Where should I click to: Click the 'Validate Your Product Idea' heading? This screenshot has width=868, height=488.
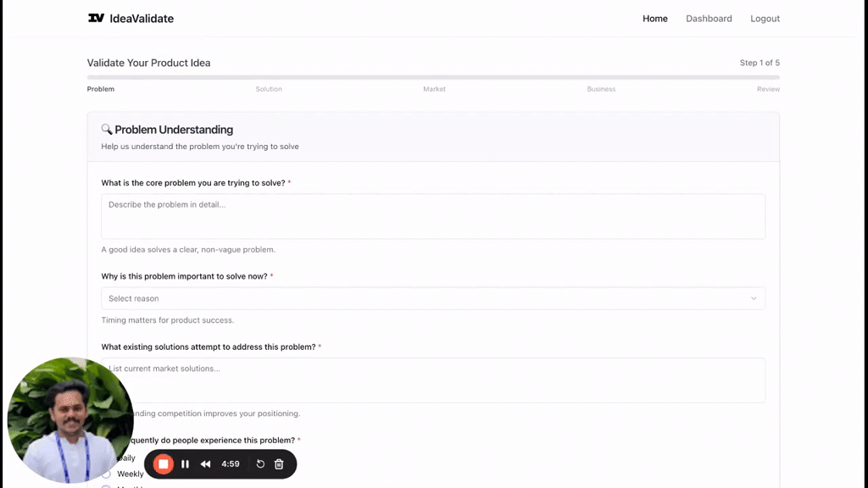(148, 63)
